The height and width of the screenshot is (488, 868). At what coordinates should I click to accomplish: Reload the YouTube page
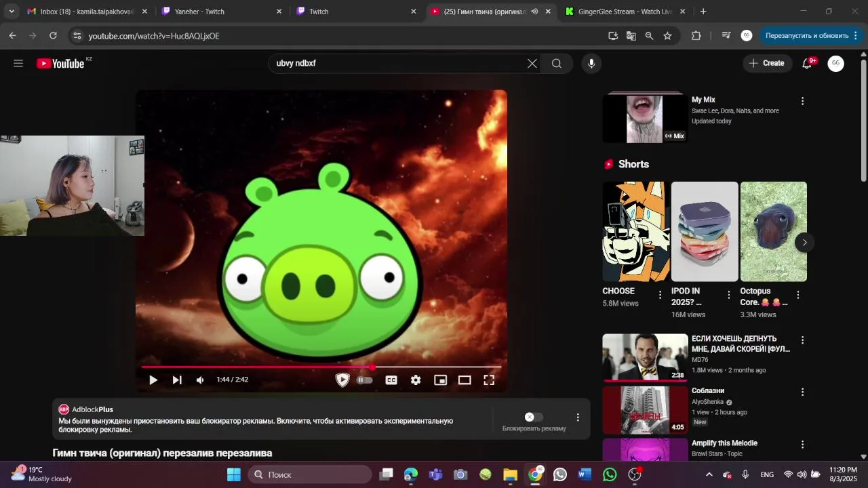[53, 36]
